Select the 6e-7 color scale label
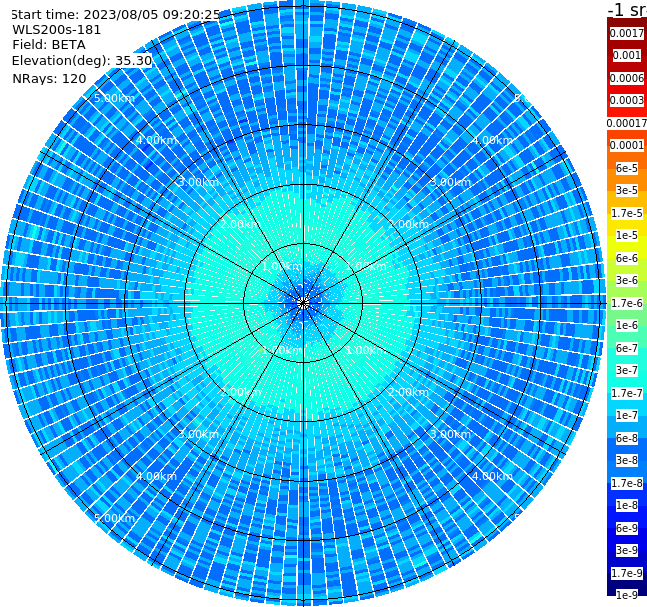Viewport: 647px width, 607px height. (627, 348)
